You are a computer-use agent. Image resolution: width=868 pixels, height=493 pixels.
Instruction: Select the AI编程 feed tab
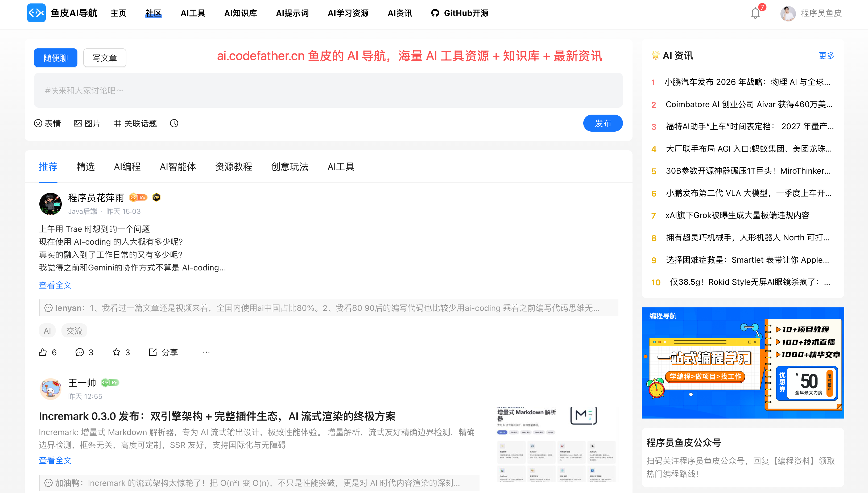[127, 166]
